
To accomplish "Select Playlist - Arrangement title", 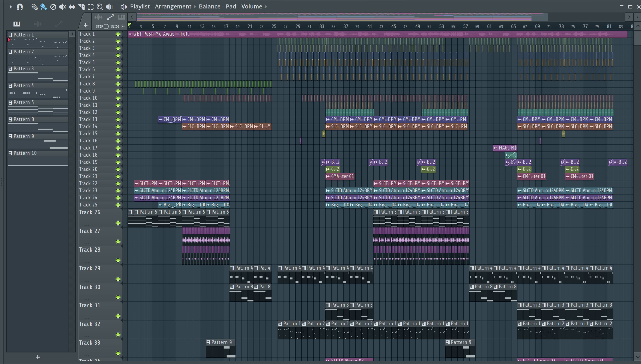I will click(x=160, y=6).
